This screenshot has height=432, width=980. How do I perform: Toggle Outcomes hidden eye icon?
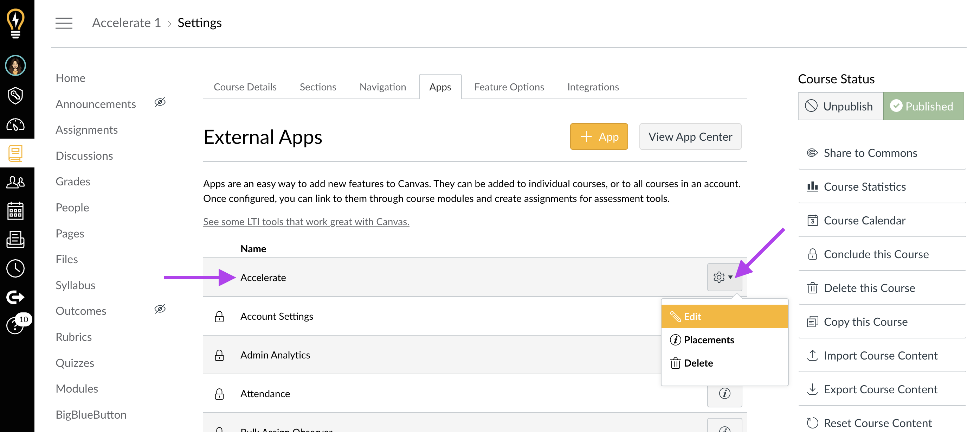coord(160,309)
